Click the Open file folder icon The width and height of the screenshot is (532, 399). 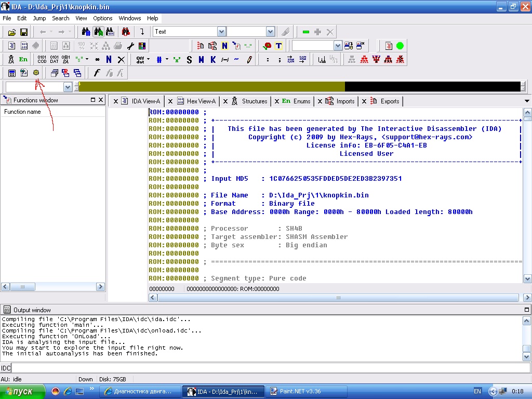[11, 32]
